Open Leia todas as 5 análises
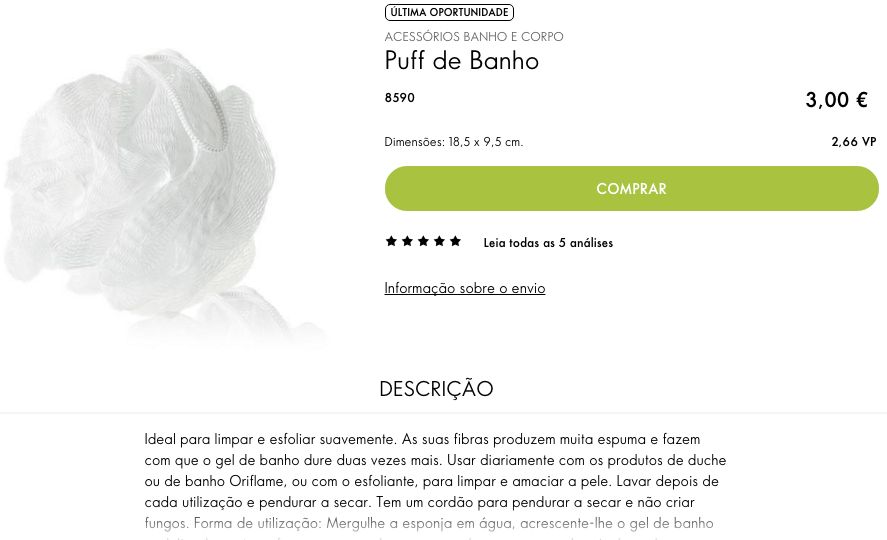The height and width of the screenshot is (540, 887). point(548,243)
